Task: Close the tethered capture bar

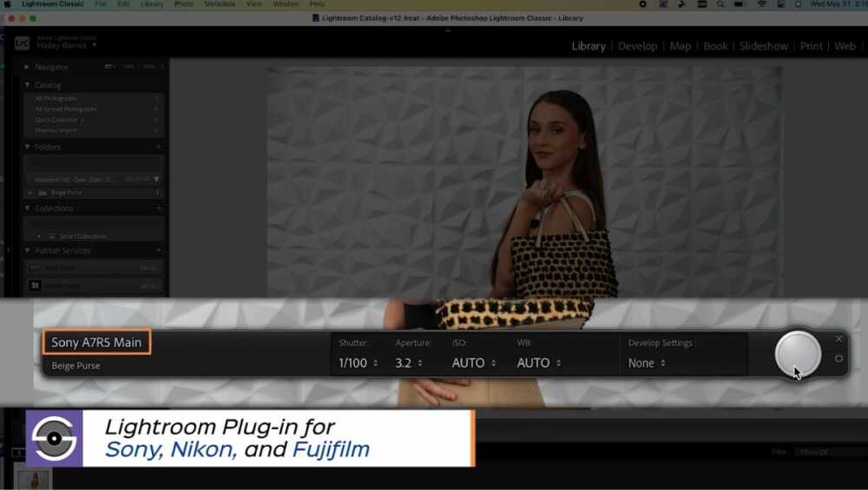Action: tap(838, 338)
